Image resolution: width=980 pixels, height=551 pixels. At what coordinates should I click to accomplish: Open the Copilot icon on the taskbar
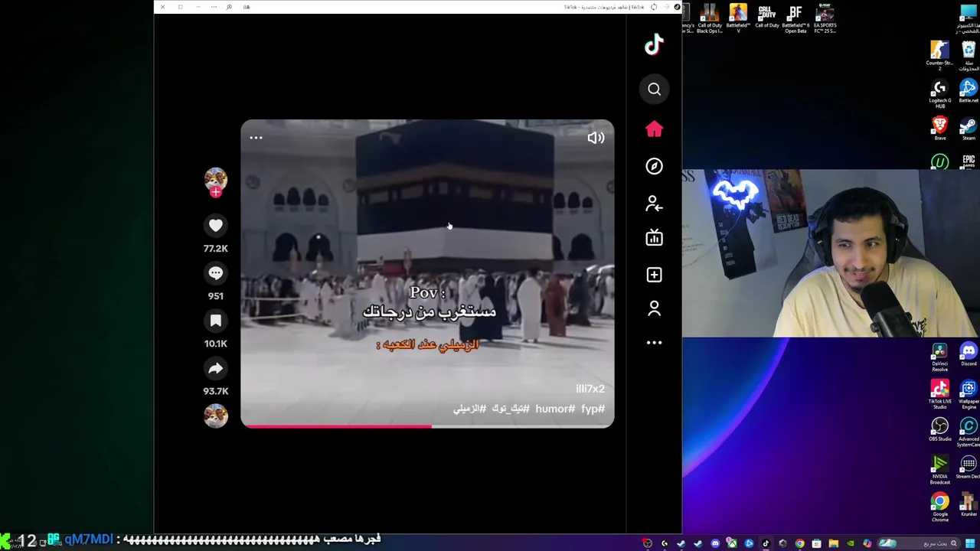tap(867, 543)
